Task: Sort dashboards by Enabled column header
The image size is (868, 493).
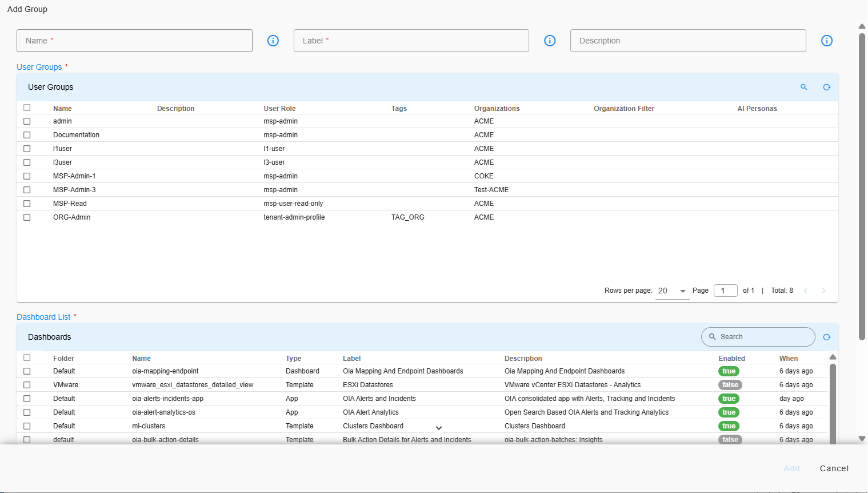Action: tap(731, 359)
